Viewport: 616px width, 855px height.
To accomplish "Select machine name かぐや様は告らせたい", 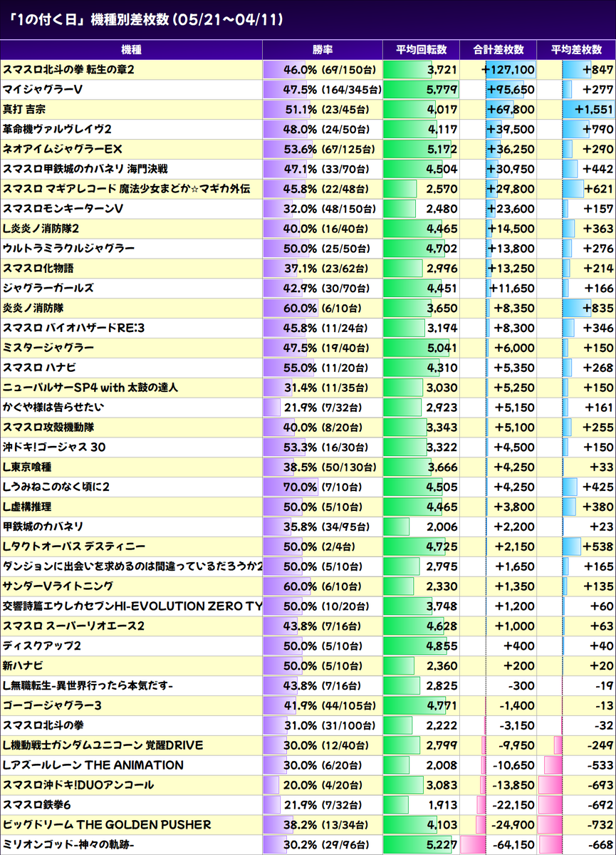I will [x=53, y=408].
